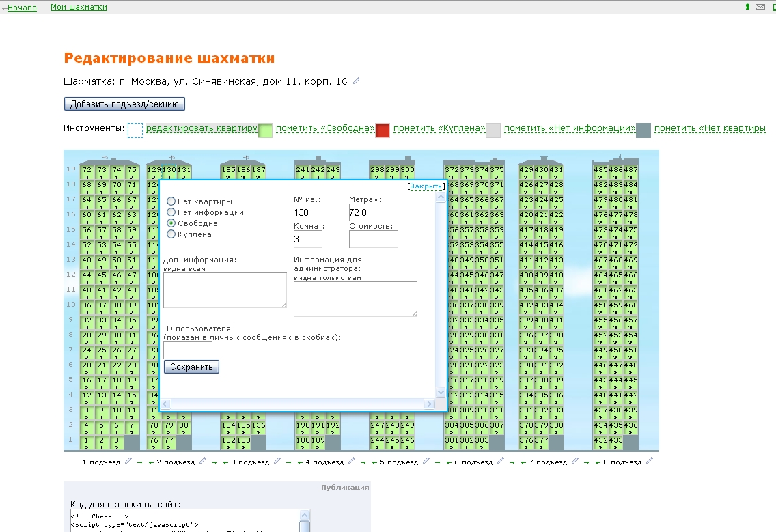Go to the 'Начало' link
This screenshot has width=776, height=532.
pos(22,8)
